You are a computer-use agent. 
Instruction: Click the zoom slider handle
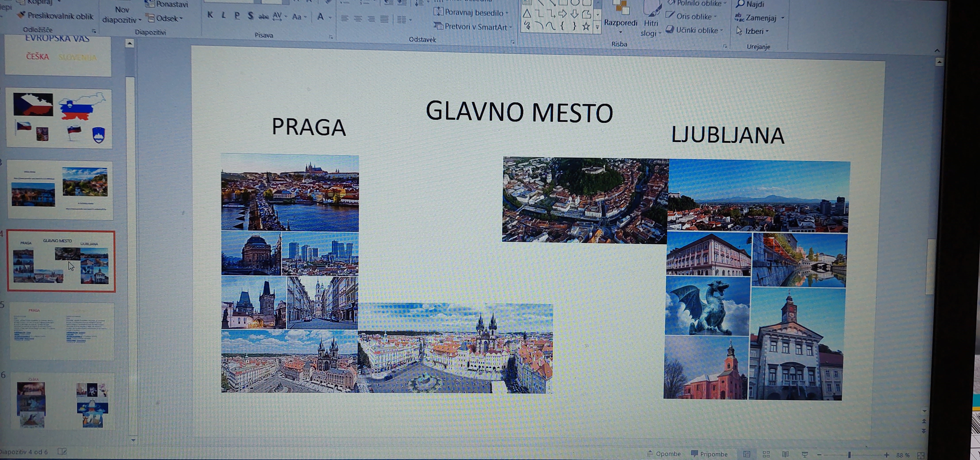(x=849, y=455)
